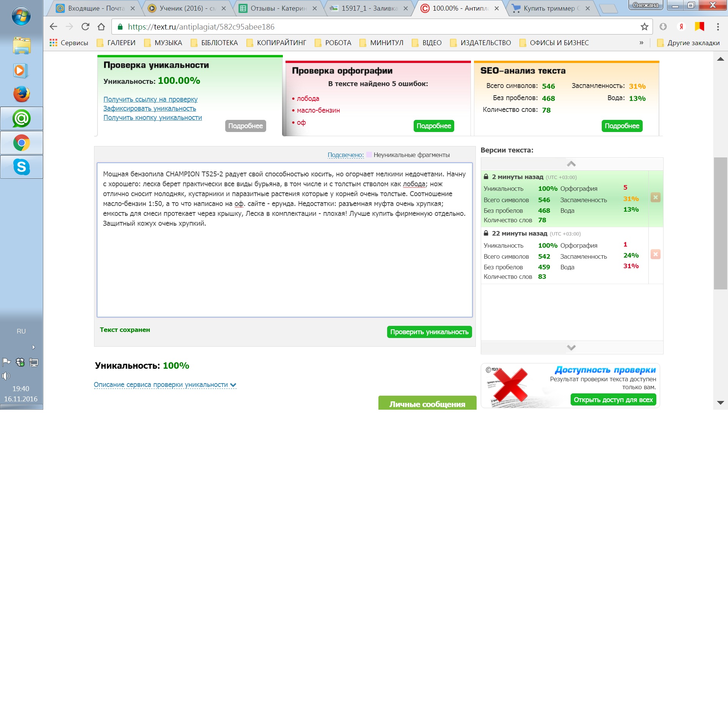Click Получить ссылку на проверку link
This screenshot has width=728, height=720.
click(151, 99)
